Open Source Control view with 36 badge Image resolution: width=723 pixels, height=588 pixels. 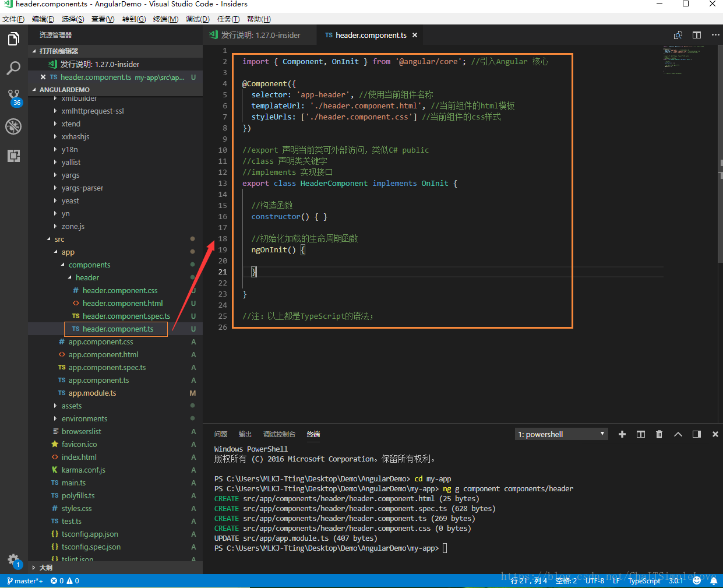(13, 97)
